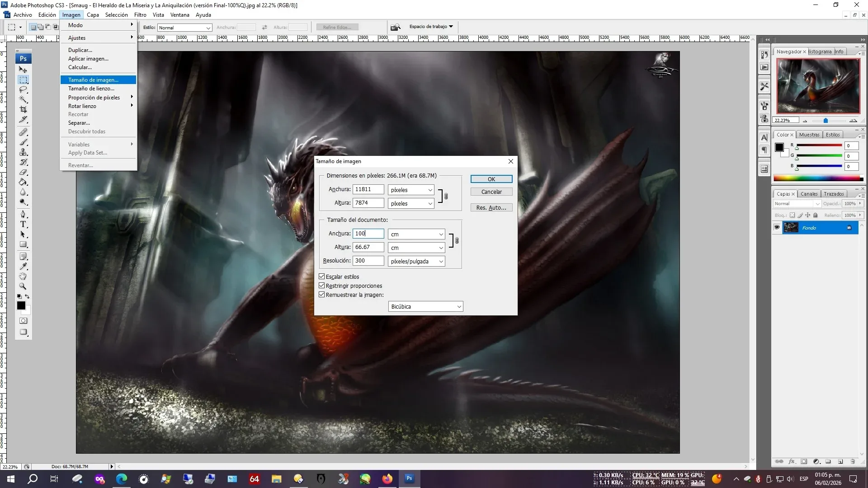Viewport: 868px width, 488px height.
Task: Open document Anchura cm units dropdown
Action: click(x=416, y=234)
